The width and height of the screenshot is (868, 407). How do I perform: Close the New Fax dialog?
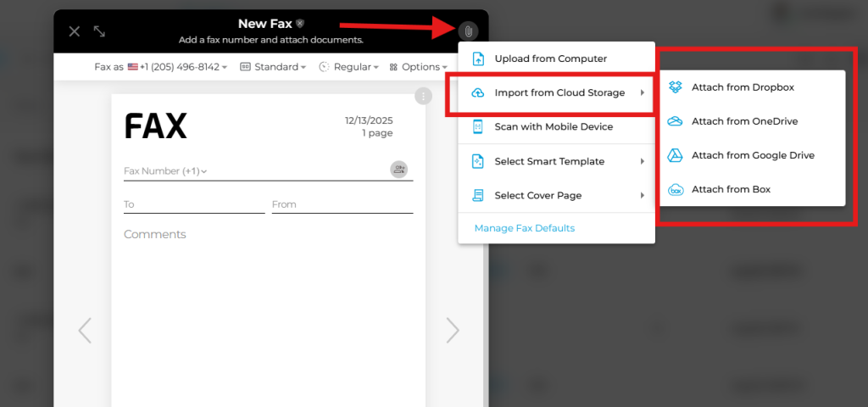[x=75, y=31]
